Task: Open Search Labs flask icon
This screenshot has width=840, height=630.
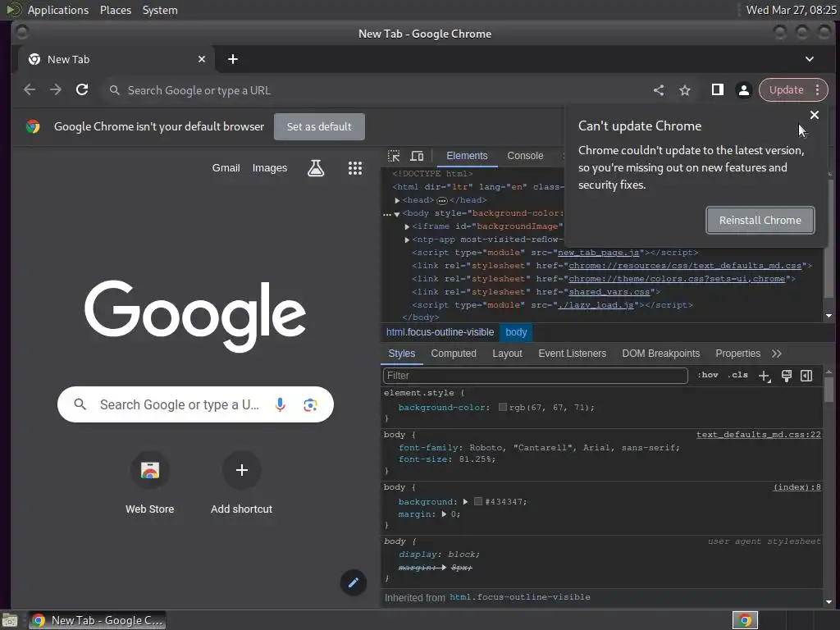Action: [x=316, y=168]
